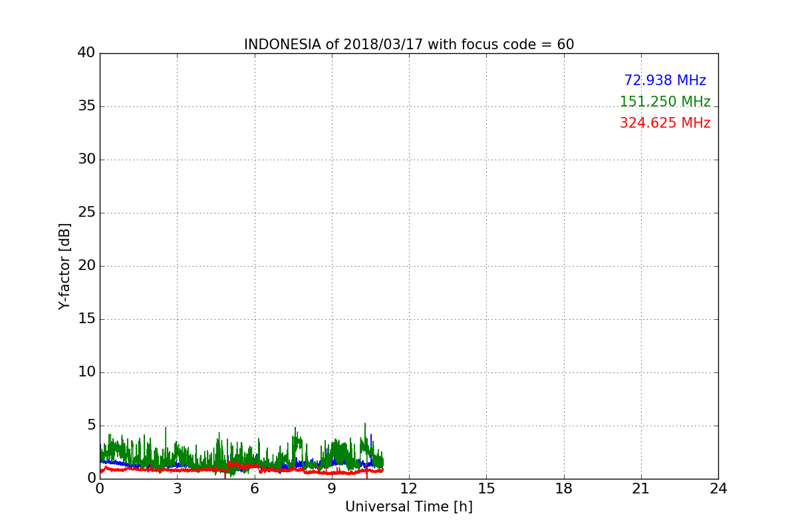Click y-axis tick label 15

coord(86,319)
